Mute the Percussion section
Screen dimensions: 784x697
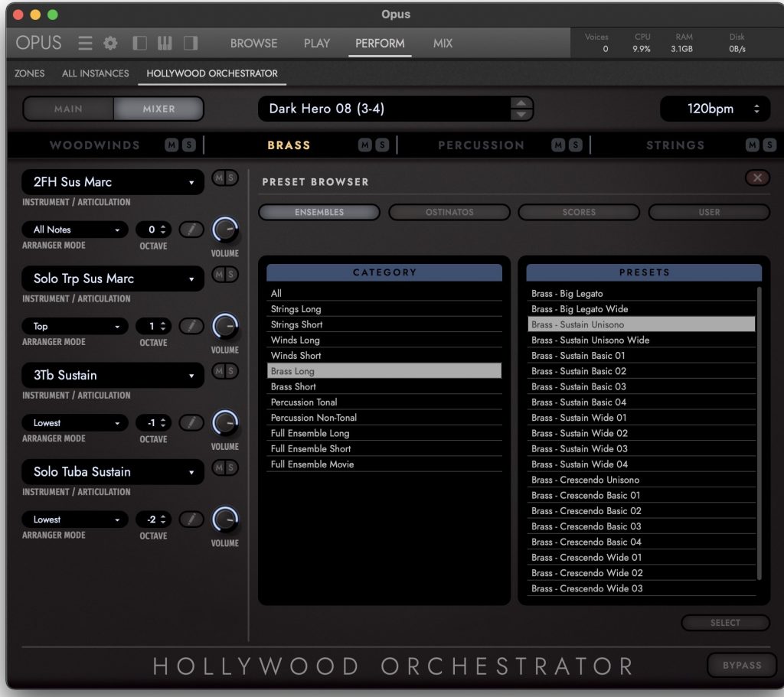(558, 145)
